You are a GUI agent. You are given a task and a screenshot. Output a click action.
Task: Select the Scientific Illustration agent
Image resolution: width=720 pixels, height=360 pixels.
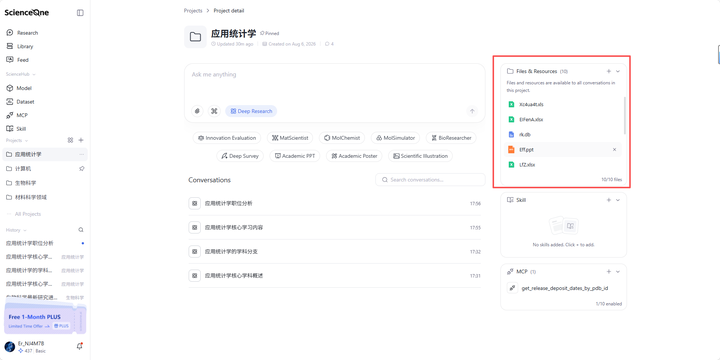(420, 156)
